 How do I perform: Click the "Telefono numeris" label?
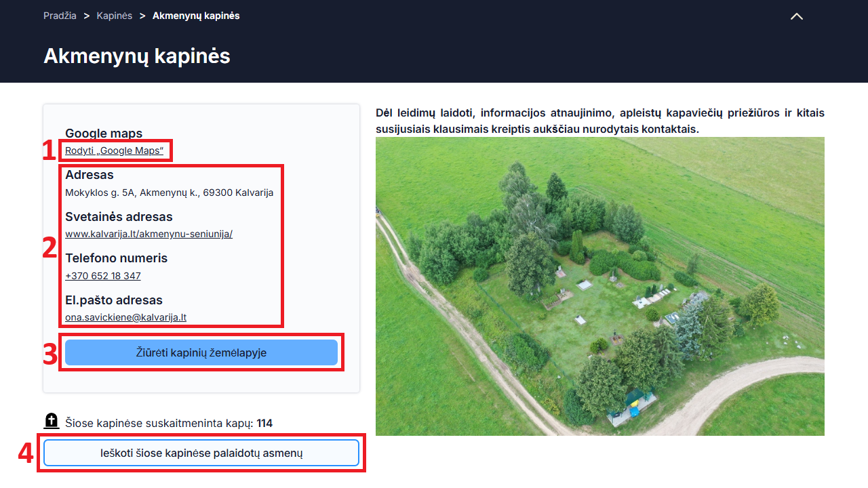tap(116, 258)
